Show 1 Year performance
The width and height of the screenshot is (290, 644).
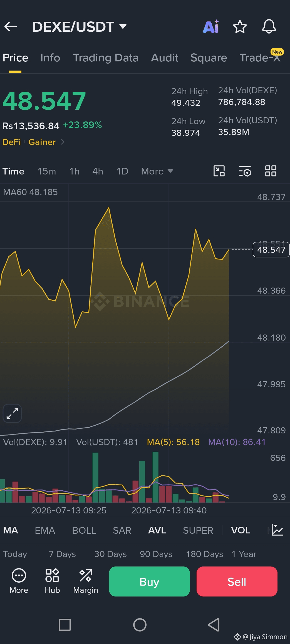click(x=244, y=554)
